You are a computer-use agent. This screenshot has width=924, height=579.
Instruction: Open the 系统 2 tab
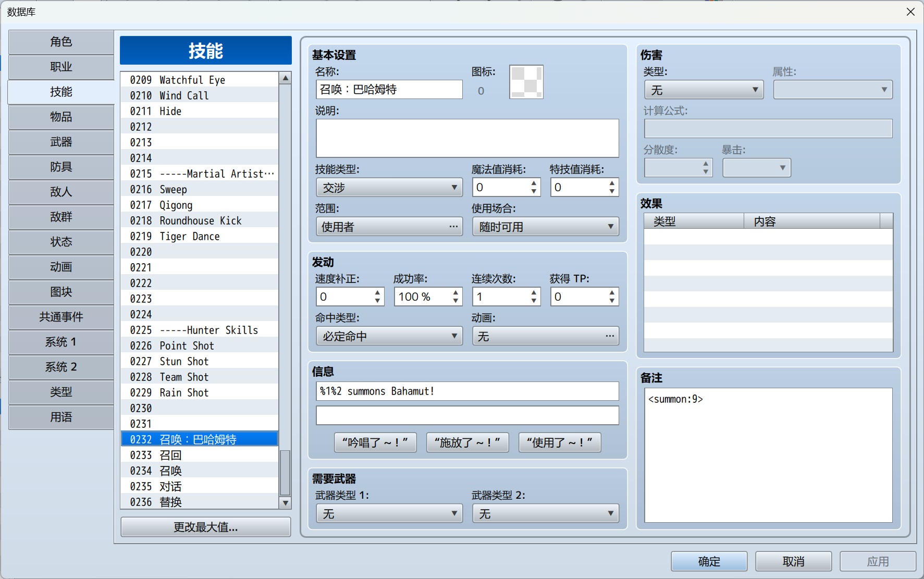coord(61,367)
